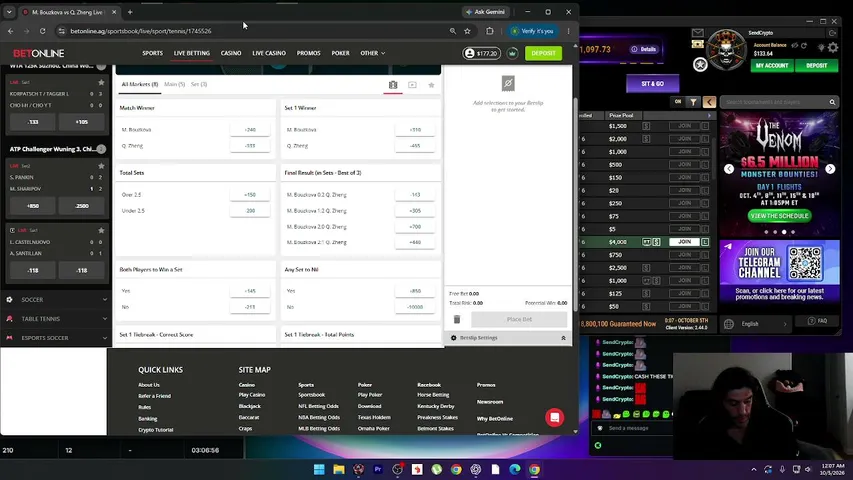Favorite the Pankin vs Sharipov match
This screenshot has height=480, width=853.
pos(101,166)
